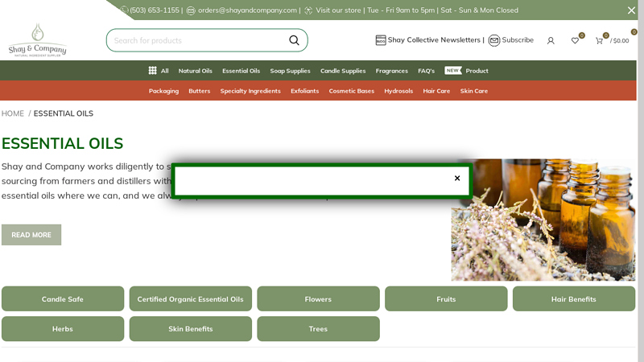Select the Flowers category button
The height and width of the screenshot is (362, 644).
pyautogui.click(x=318, y=298)
